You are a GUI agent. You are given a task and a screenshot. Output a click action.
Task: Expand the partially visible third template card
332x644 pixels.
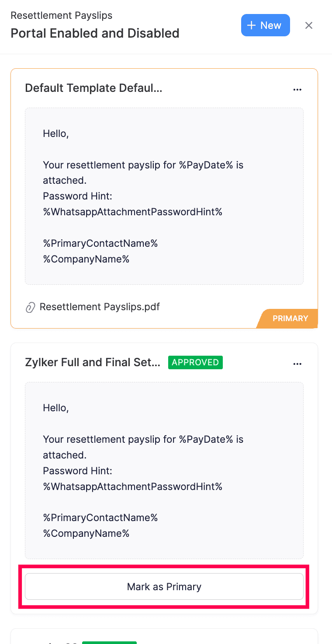(164, 639)
